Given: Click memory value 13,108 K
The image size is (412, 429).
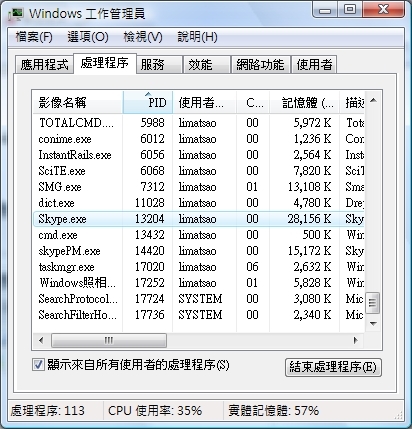Looking at the screenshot, I should [310, 187].
